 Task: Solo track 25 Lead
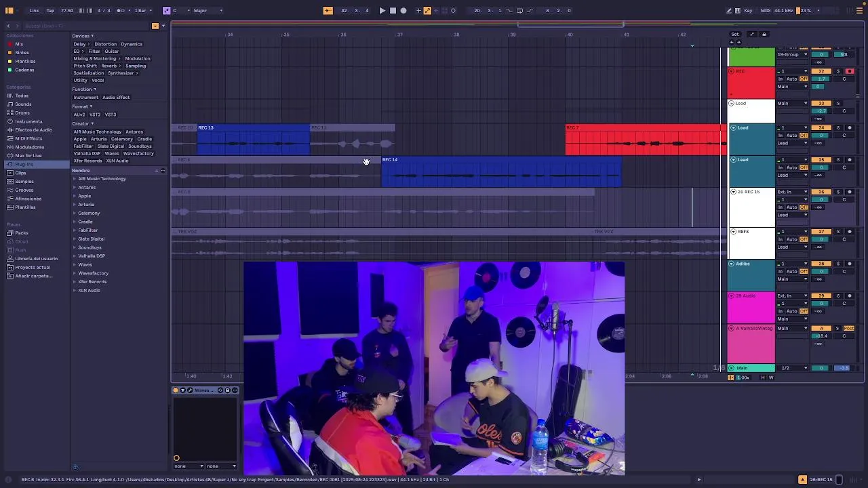click(838, 159)
